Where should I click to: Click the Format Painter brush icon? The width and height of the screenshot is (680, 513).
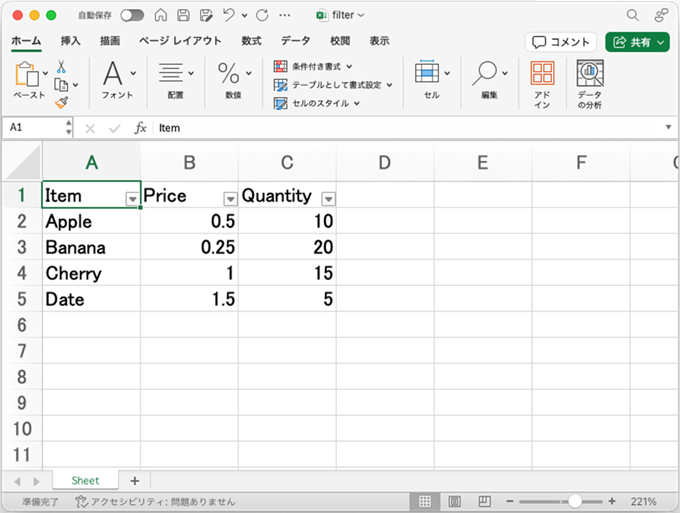click(61, 103)
